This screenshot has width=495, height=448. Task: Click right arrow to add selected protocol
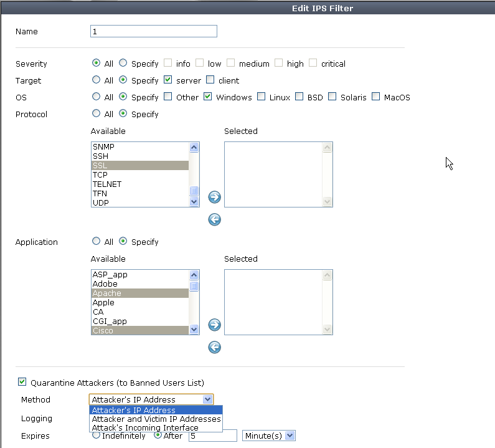click(215, 198)
